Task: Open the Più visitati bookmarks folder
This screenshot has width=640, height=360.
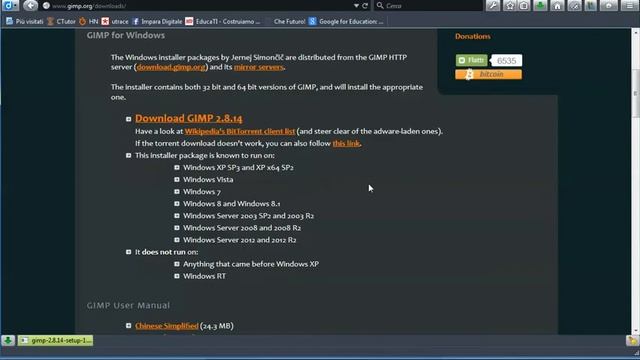Action: pos(24,22)
